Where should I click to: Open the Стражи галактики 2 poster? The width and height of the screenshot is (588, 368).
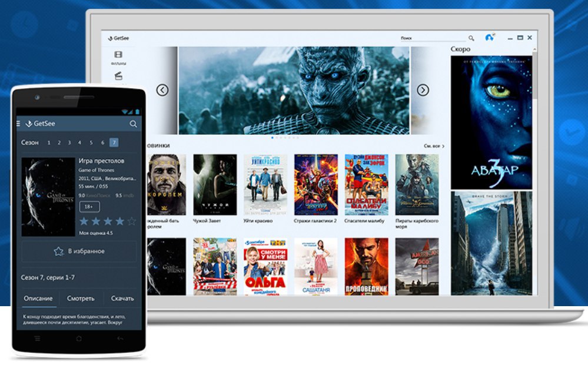[x=316, y=184]
